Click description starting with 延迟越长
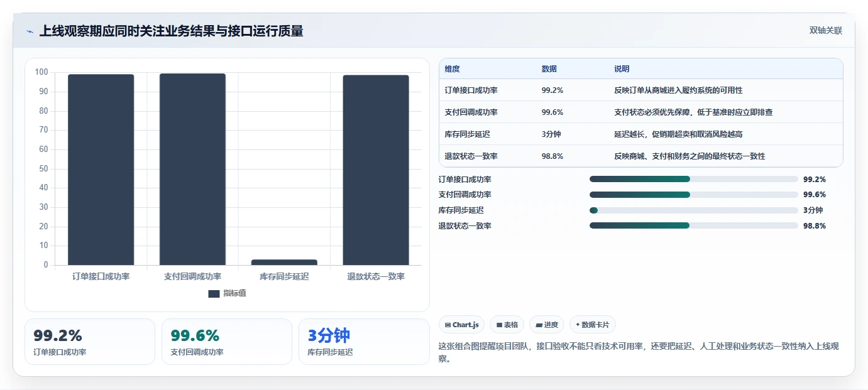This screenshot has width=868, height=390. coord(679,134)
